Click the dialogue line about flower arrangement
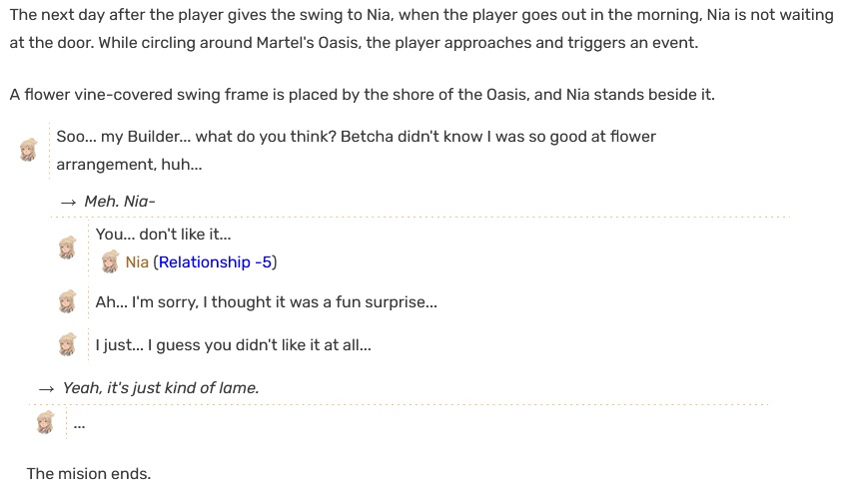 coord(356,151)
